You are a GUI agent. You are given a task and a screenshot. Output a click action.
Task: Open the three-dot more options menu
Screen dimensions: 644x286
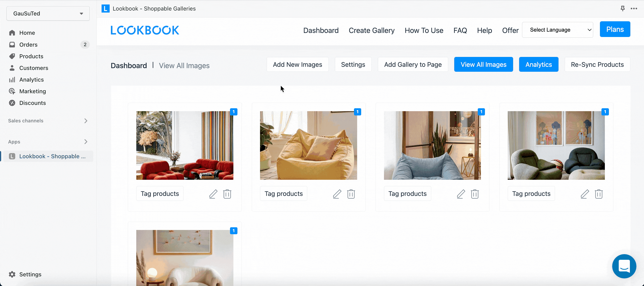634,9
